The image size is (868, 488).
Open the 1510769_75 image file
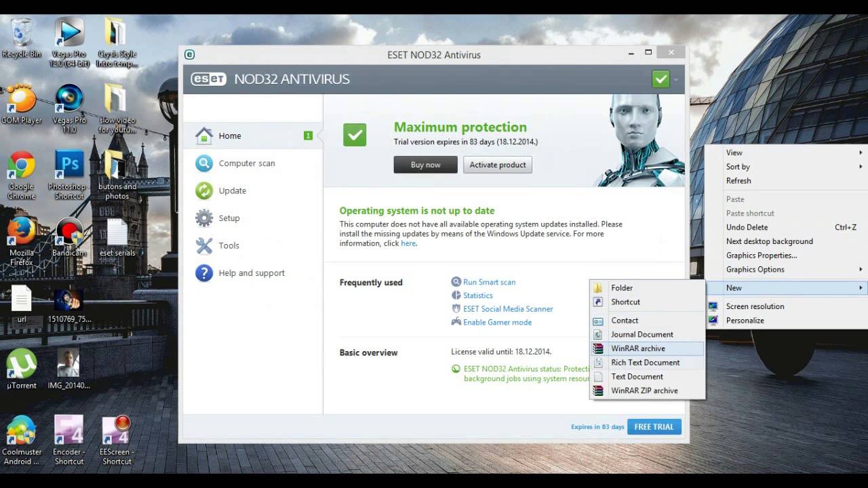point(69,304)
